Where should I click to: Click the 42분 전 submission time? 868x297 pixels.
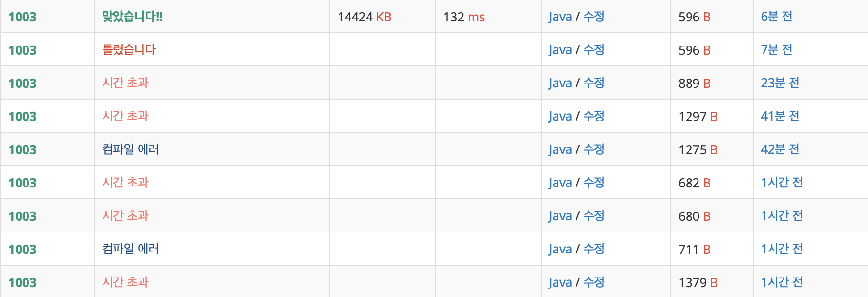tap(780, 149)
